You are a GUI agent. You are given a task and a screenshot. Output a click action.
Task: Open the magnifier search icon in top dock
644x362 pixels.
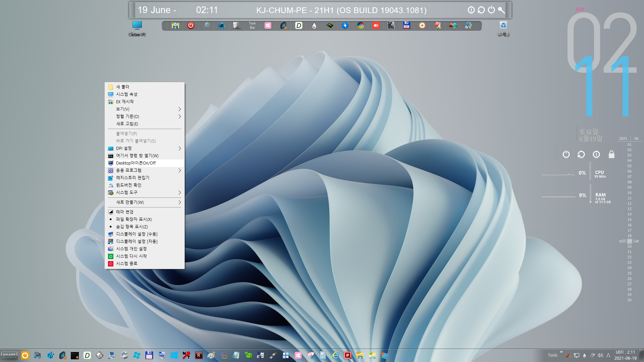(x=206, y=25)
